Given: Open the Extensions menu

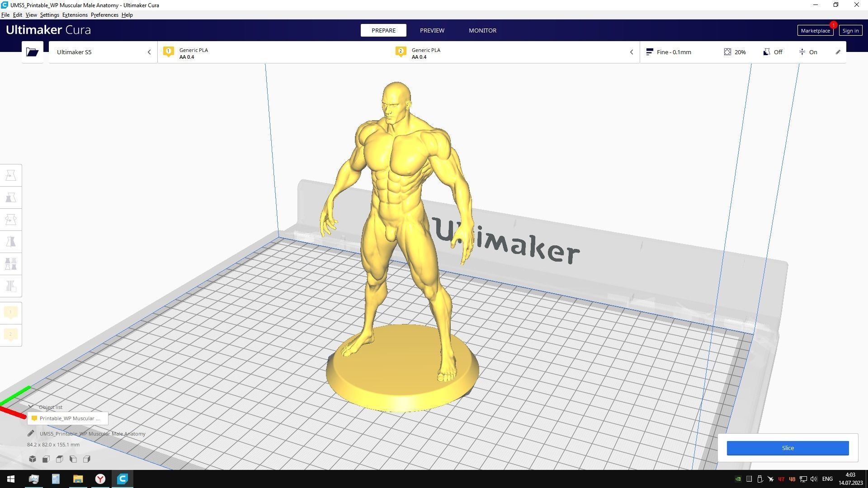Looking at the screenshot, I should tap(75, 15).
